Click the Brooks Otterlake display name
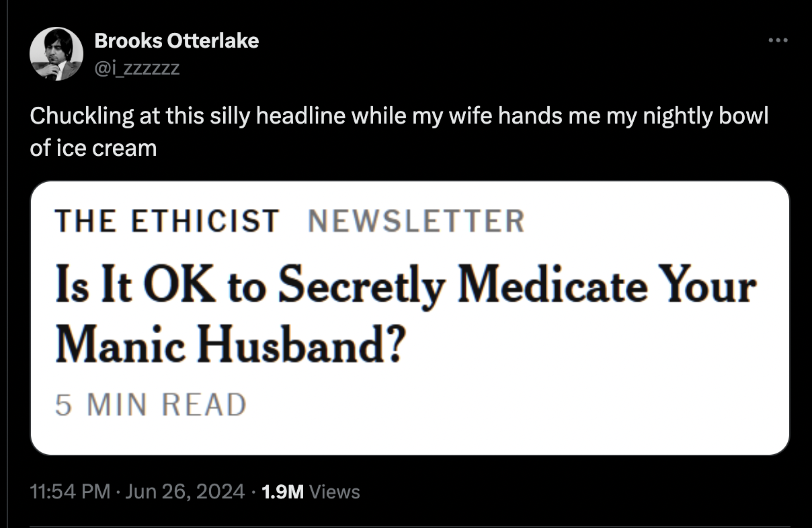812x528 pixels. 177,41
